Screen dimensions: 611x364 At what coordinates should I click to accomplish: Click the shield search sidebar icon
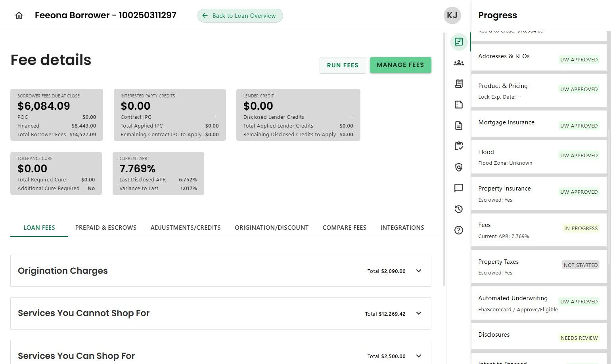(x=459, y=167)
